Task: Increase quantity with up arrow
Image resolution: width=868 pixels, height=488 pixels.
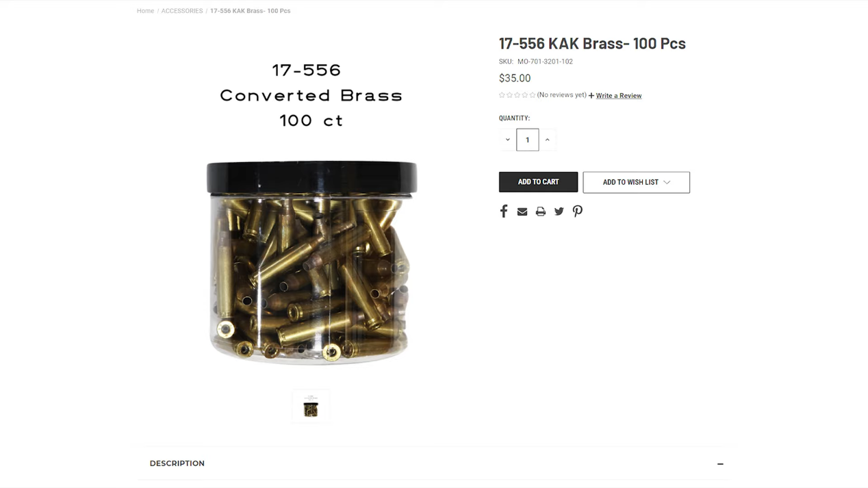Action: tap(548, 140)
